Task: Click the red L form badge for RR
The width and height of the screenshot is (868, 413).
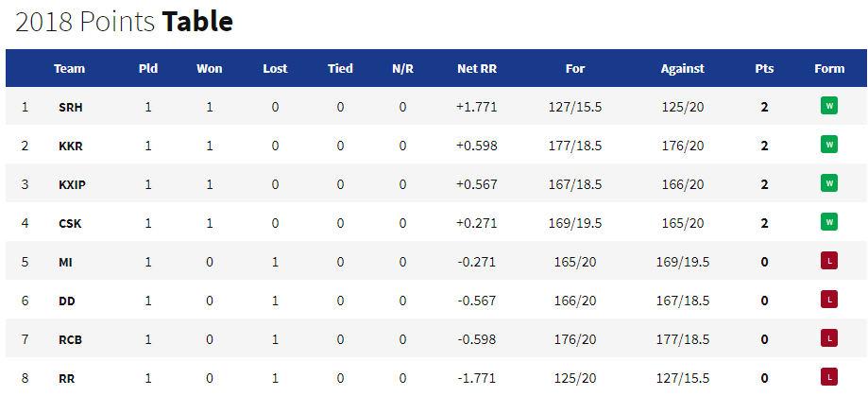Action: click(828, 376)
